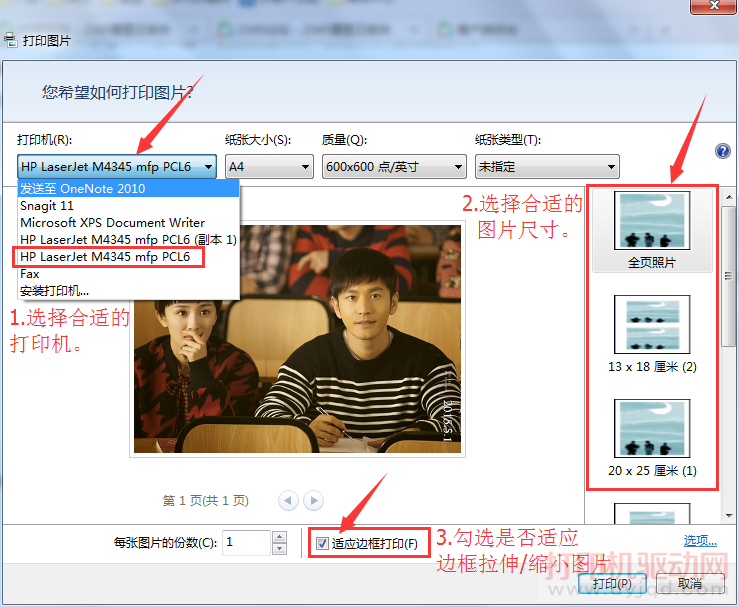
Task: Go to previous page arrow button
Action: [x=288, y=500]
